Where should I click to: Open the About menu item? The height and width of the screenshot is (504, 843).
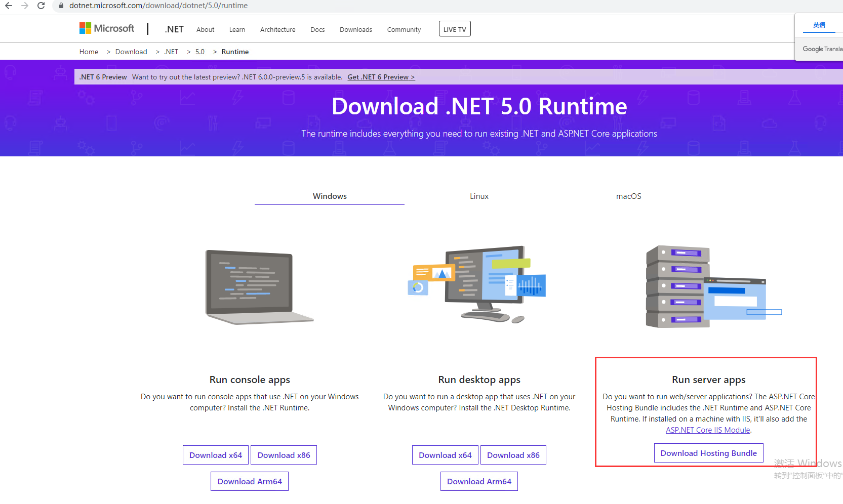206,30
